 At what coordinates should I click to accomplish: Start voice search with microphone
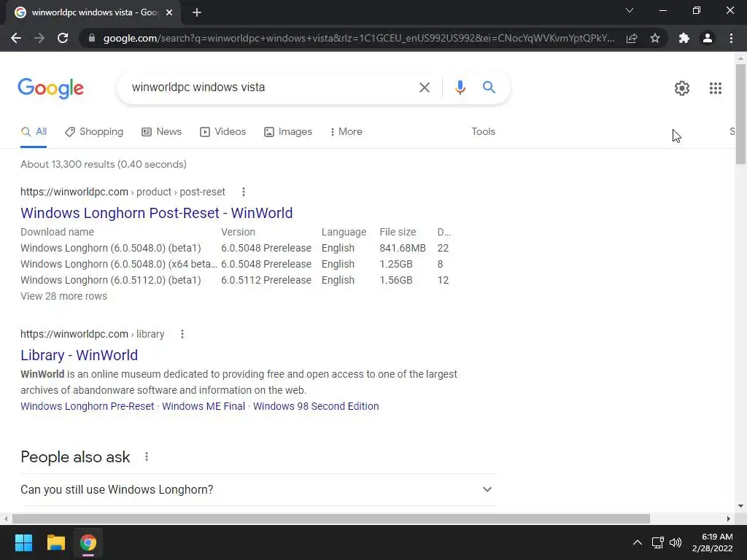coord(460,87)
